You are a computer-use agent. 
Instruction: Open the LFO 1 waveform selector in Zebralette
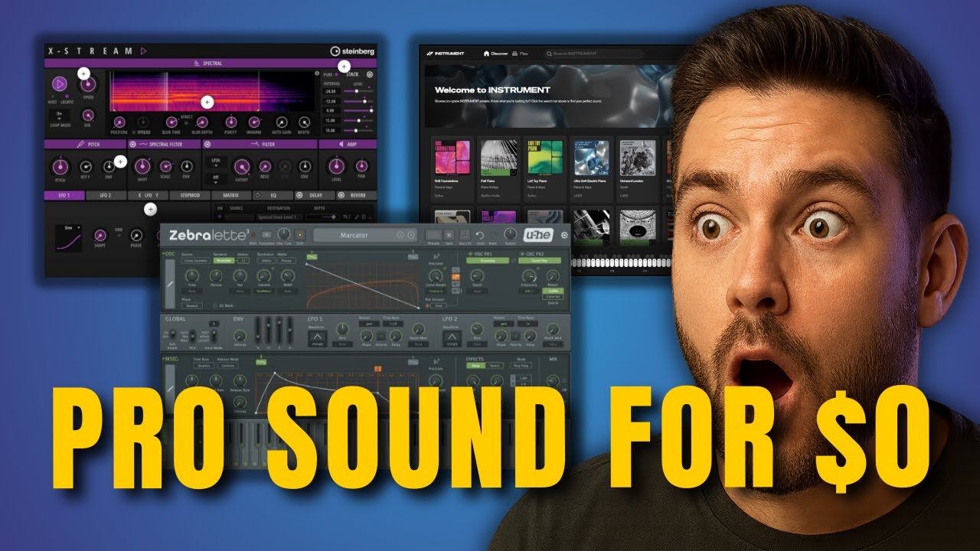(318, 339)
